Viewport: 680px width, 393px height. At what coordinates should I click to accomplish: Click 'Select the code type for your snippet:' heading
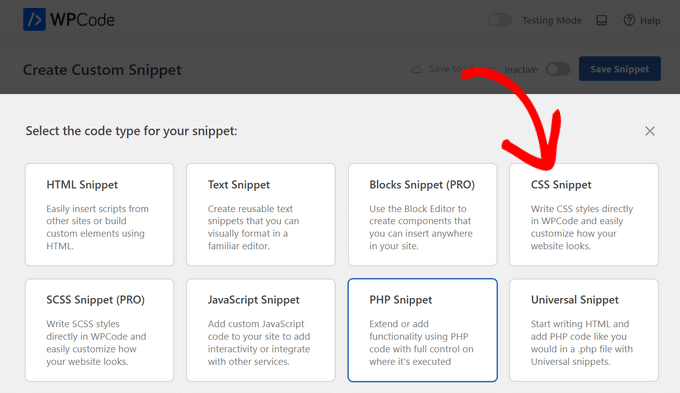(131, 131)
